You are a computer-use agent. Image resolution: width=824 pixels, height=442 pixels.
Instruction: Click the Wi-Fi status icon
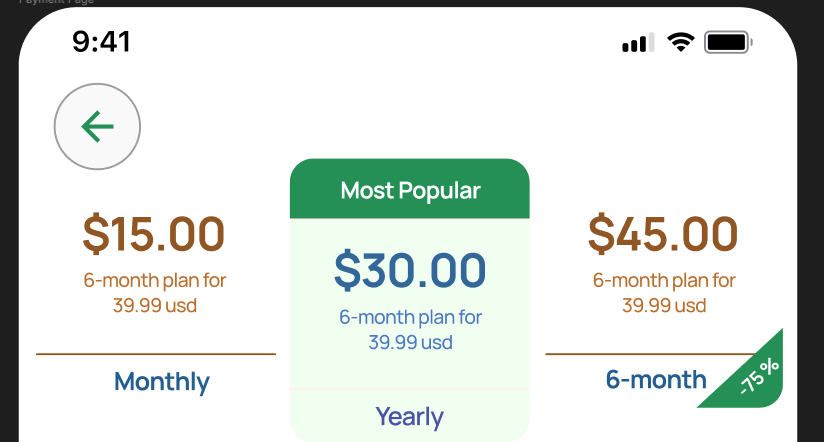coord(682,42)
